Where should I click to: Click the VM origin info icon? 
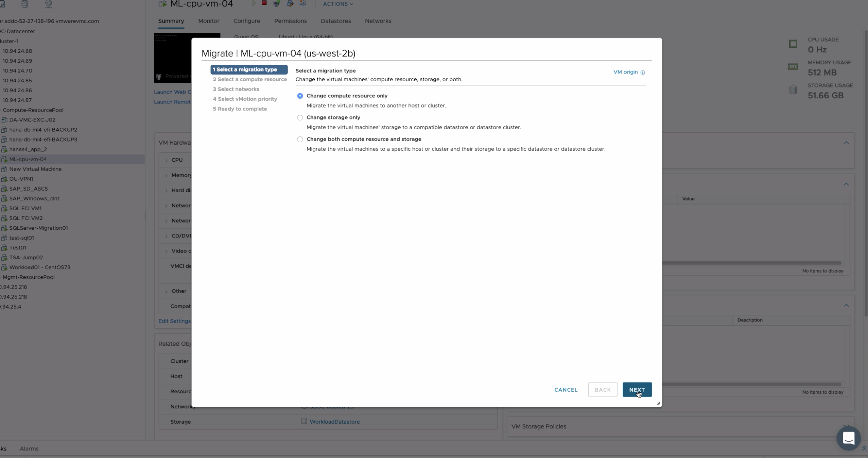[x=643, y=72]
